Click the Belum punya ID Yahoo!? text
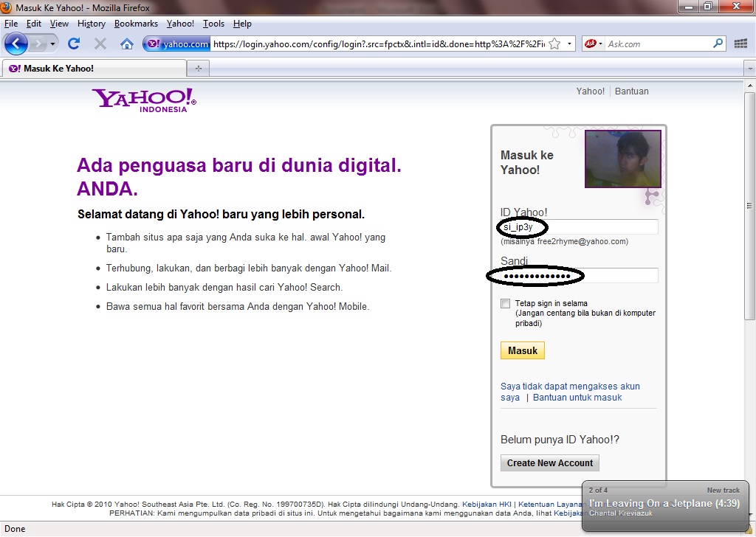Image resolution: width=756 pixels, height=537 pixels. [560, 439]
